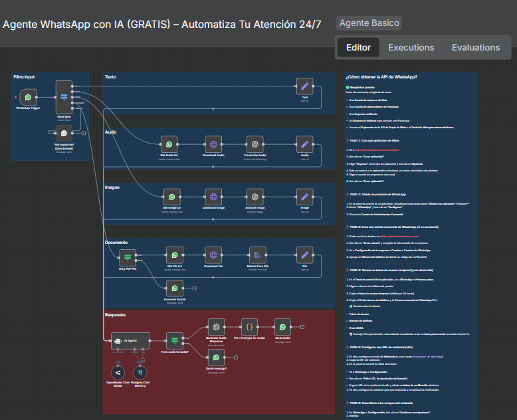Viewport: 517px width, 420px height.
Task: Click the Text edit fields node
Action: tap(304, 86)
